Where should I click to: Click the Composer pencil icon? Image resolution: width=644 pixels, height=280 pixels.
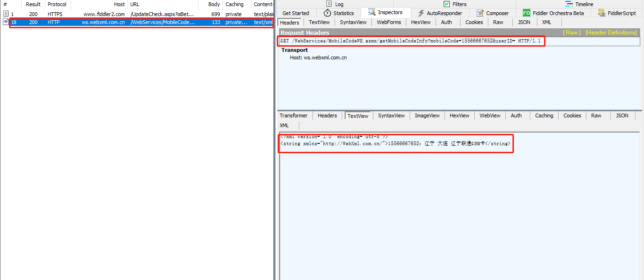(x=480, y=13)
